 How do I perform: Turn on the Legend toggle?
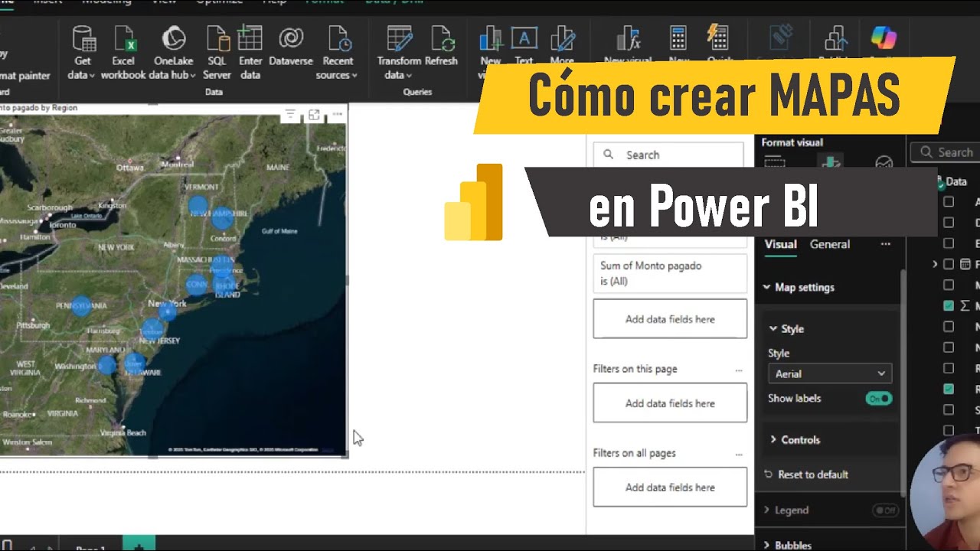click(885, 510)
